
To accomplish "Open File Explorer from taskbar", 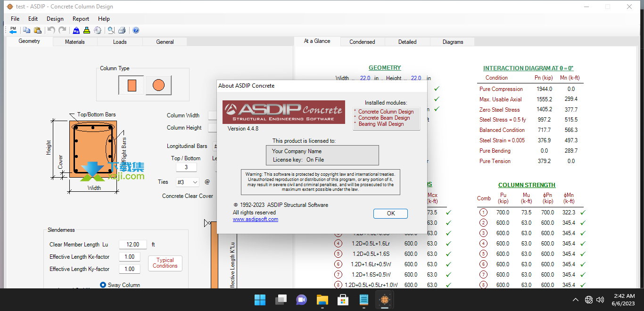I will (x=322, y=300).
